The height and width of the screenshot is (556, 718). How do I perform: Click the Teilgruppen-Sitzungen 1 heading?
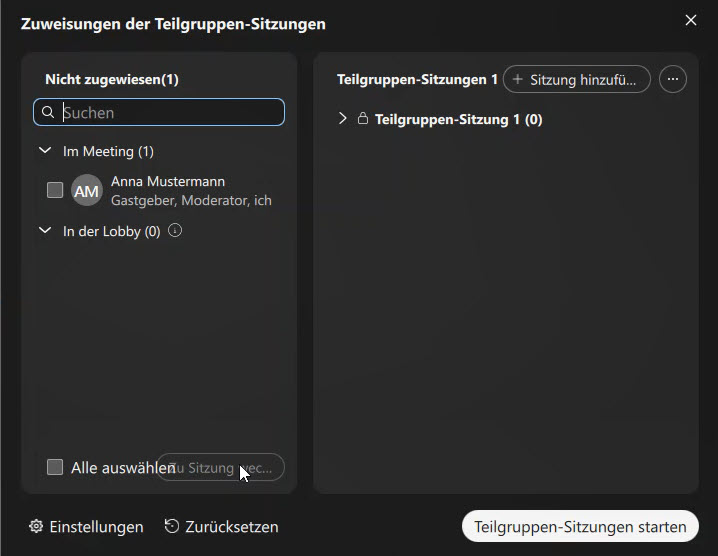pyautogui.click(x=417, y=79)
